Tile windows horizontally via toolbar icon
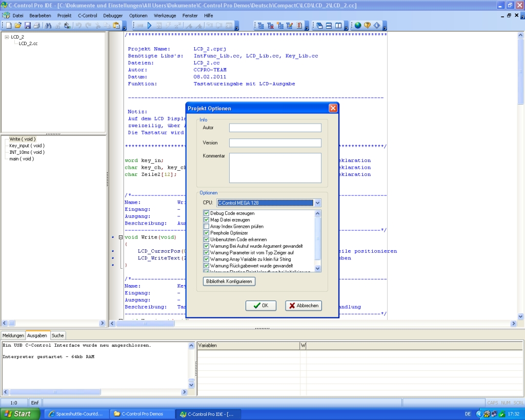 click(x=329, y=26)
